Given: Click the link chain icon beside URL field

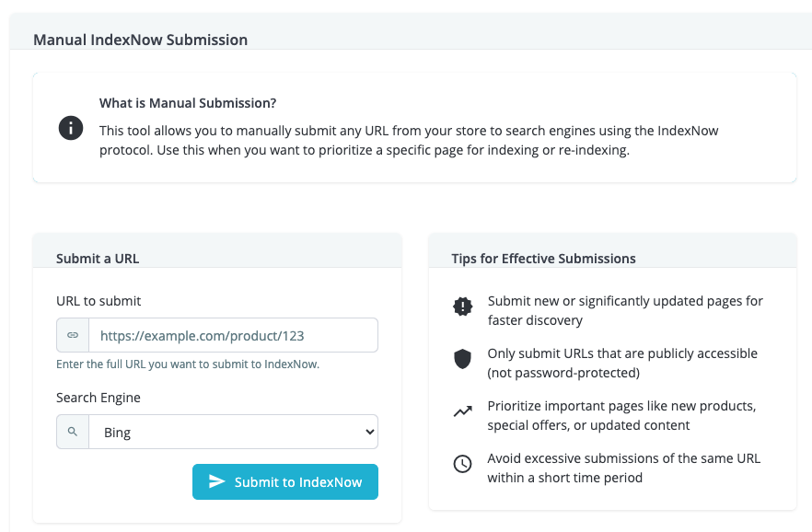Looking at the screenshot, I should (73, 335).
